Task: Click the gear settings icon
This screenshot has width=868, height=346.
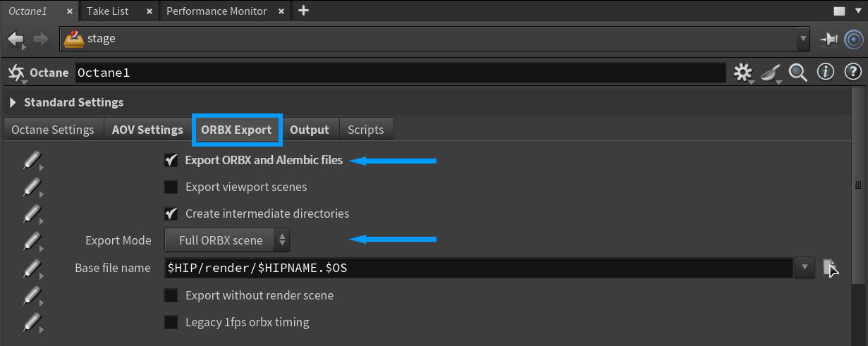Action: (x=742, y=73)
